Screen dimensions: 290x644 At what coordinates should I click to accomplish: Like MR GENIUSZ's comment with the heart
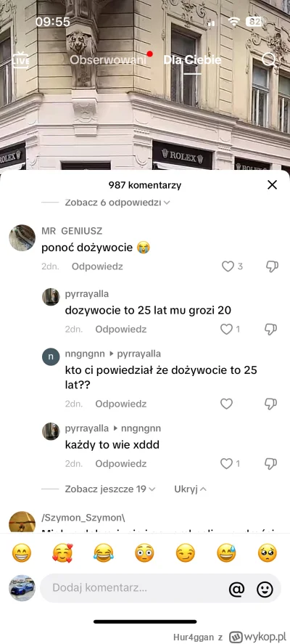tap(228, 266)
